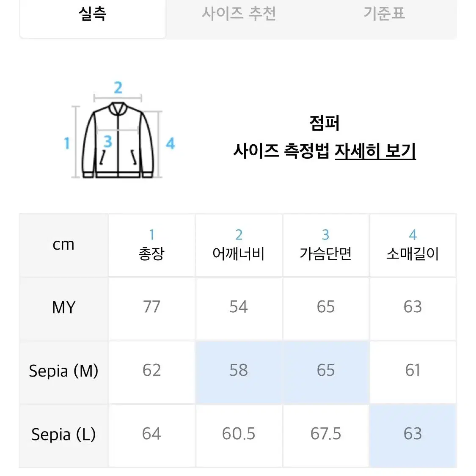Open the 자세히 보기 link
The image size is (476, 476).
(375, 151)
